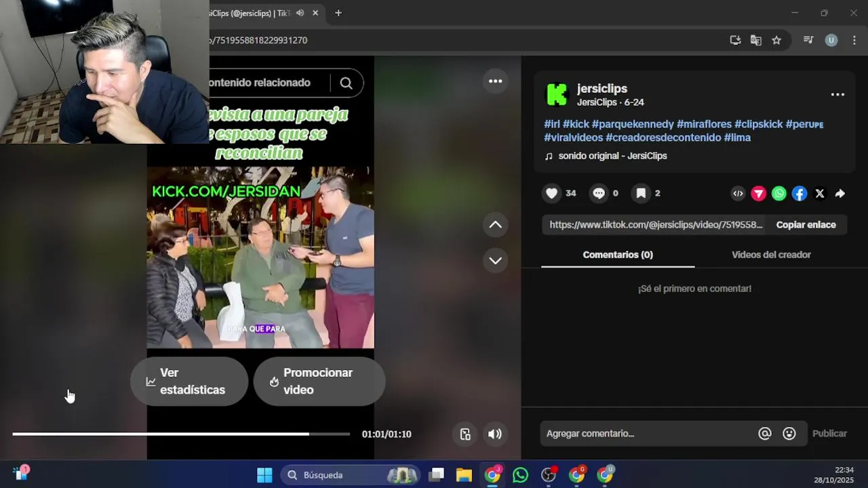Share to X icon

pyautogui.click(x=820, y=194)
